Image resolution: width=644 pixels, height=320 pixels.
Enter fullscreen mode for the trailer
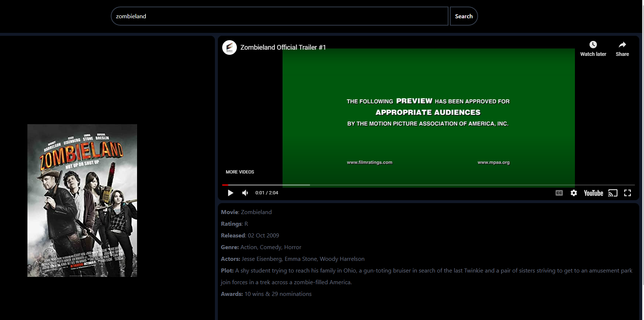point(628,193)
